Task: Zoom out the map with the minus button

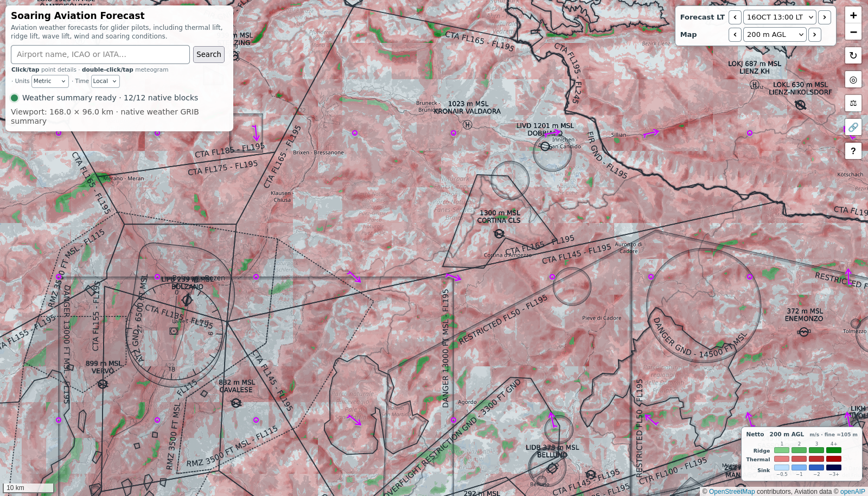Action: coord(853,32)
